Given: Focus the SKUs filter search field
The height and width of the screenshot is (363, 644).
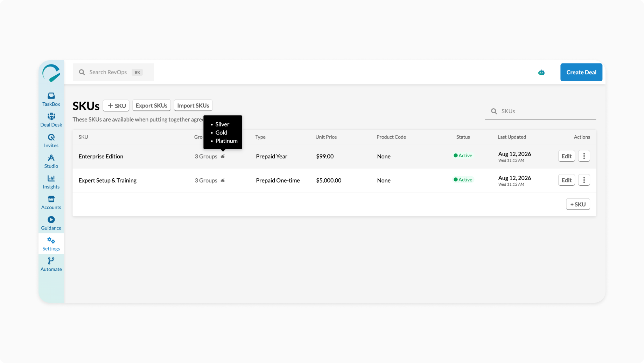Looking at the screenshot, I should point(540,111).
